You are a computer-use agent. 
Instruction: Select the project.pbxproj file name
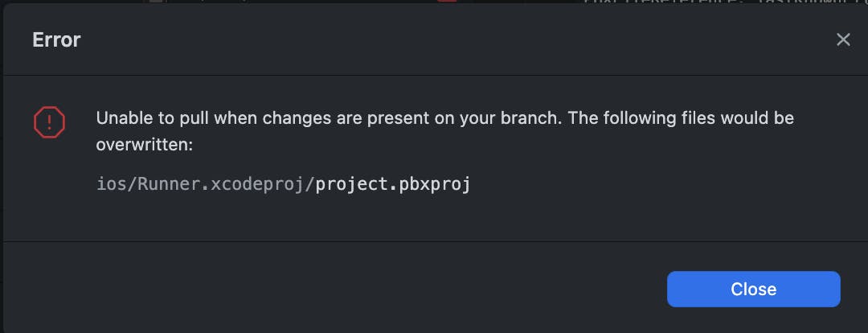[393, 184]
